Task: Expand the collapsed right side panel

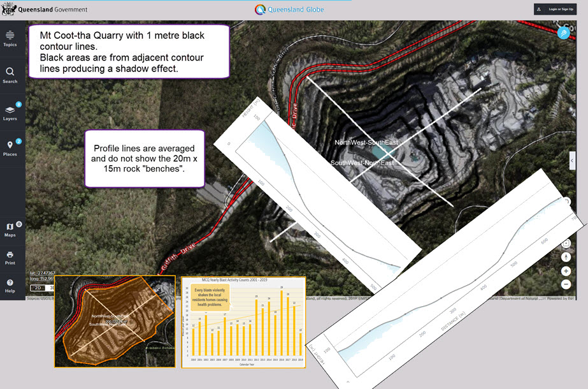Action: pos(571,160)
